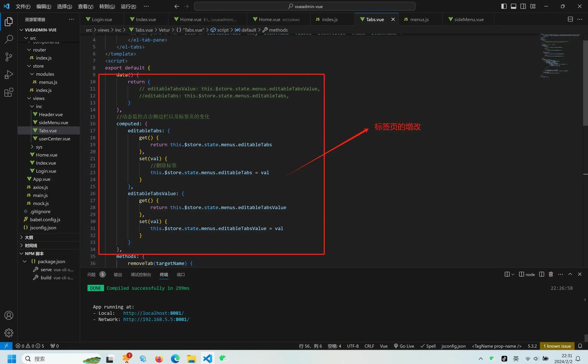This screenshot has height=364, width=588.
Task: Open Run and Debug view
Action: pyautogui.click(x=9, y=75)
